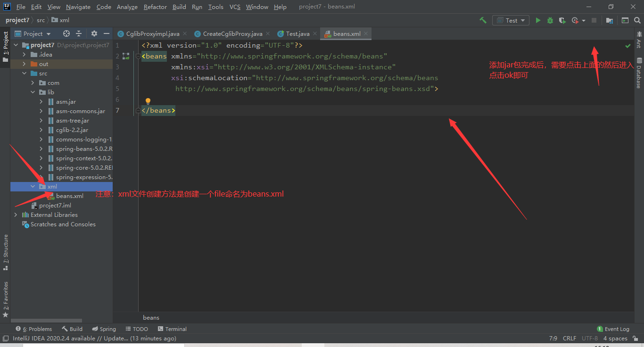Open Search Everywhere with the magnifier icon

[637, 20]
